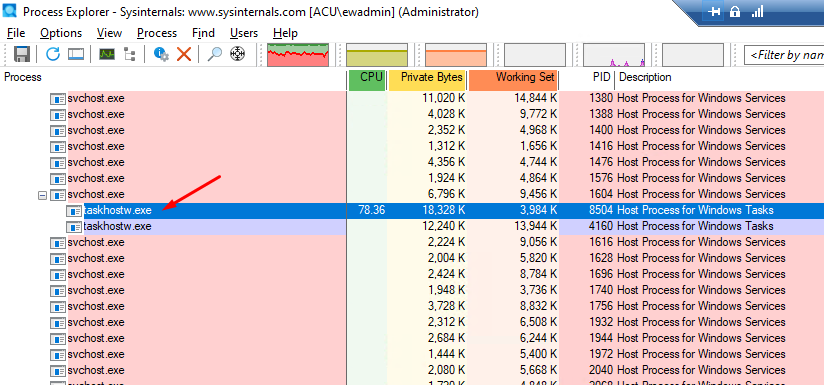
Task: Click the svchost.exe icon in PID 2040 row
Action: [58, 370]
